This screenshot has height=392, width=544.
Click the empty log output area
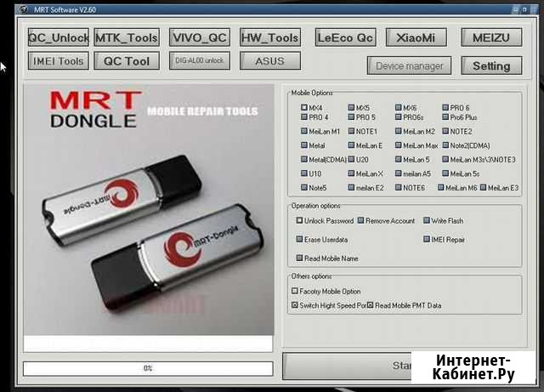tap(148, 344)
